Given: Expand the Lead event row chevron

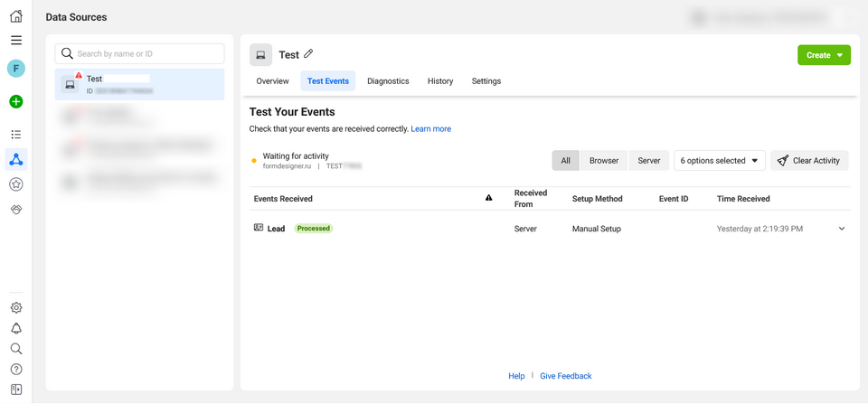Looking at the screenshot, I should tap(842, 229).
